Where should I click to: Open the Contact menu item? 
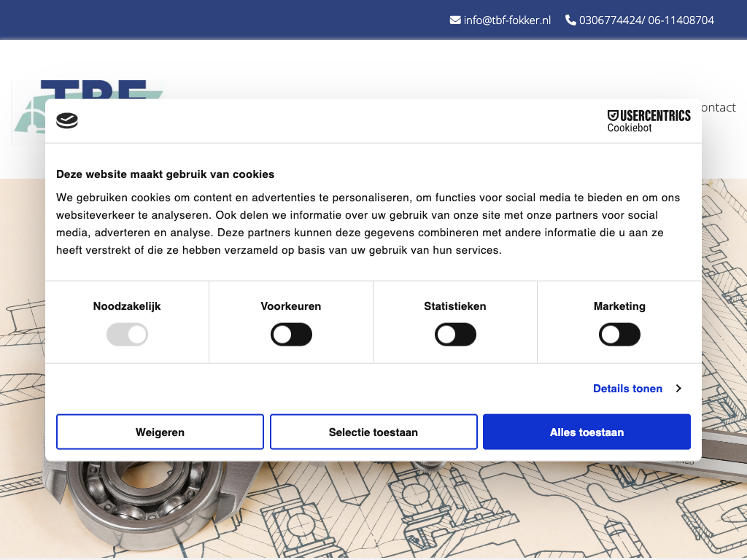coord(719,107)
